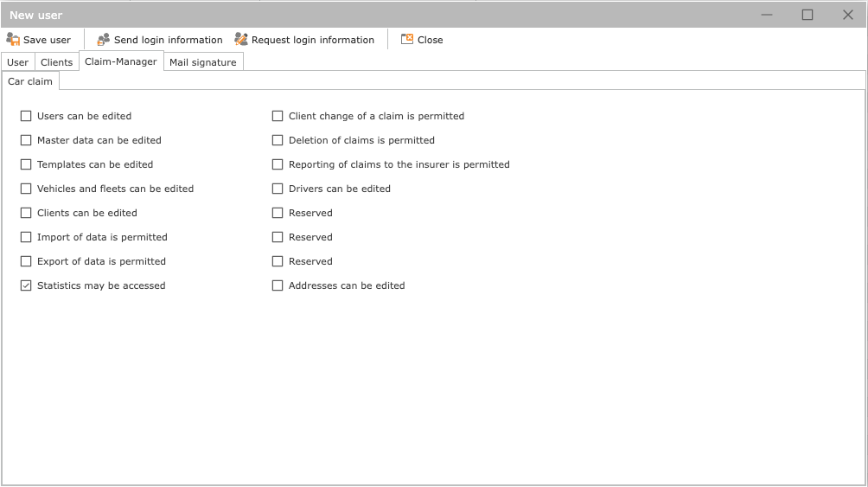The image size is (868, 487).
Task: Maximize the New user window
Action: pyautogui.click(x=807, y=15)
